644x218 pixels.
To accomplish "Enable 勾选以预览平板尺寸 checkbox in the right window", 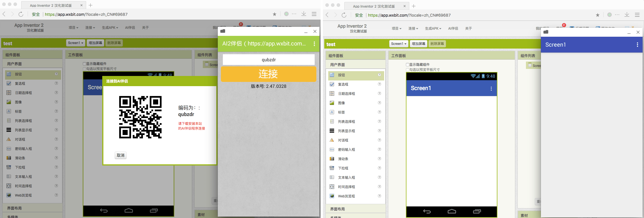I will click(x=408, y=70).
